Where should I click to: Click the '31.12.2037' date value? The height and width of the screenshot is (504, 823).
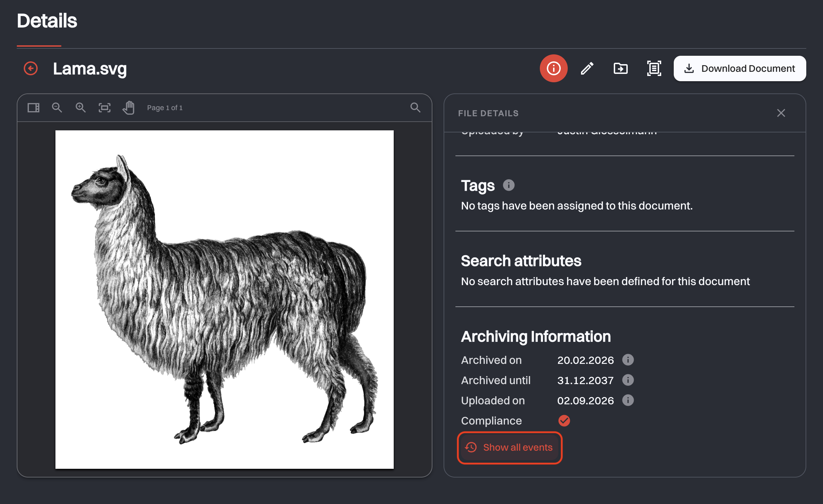[x=585, y=380]
